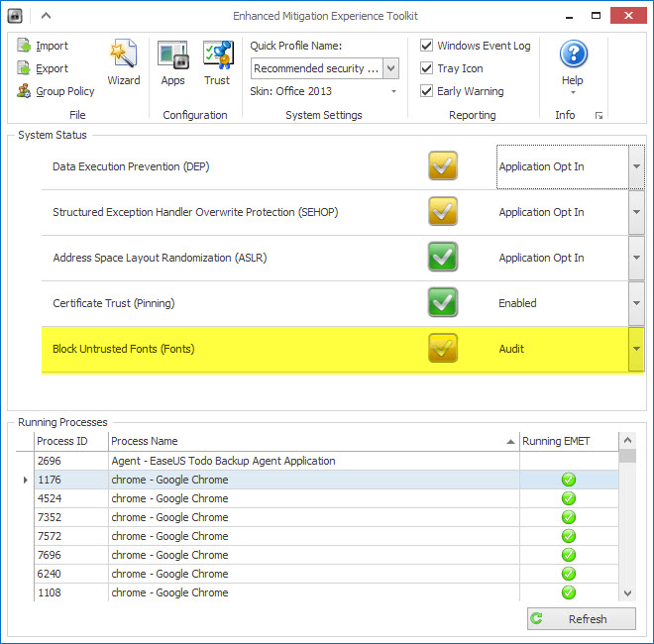Screen dimensions: 654x644
Task: Click EMET green check for process 1108
Action: [569, 592]
